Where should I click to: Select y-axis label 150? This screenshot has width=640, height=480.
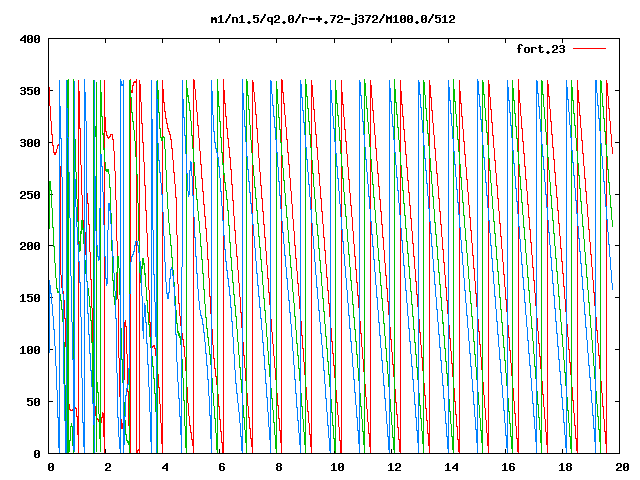click(x=30, y=298)
